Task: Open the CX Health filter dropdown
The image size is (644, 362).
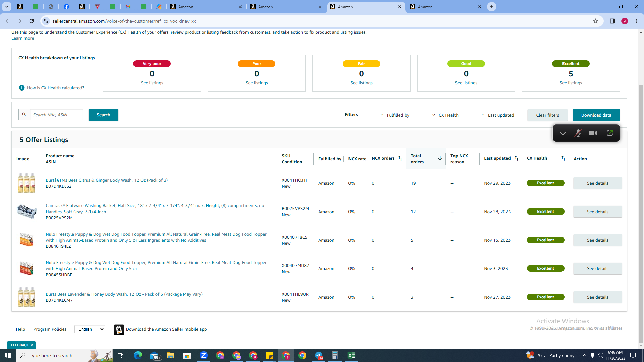Action: tap(445, 115)
